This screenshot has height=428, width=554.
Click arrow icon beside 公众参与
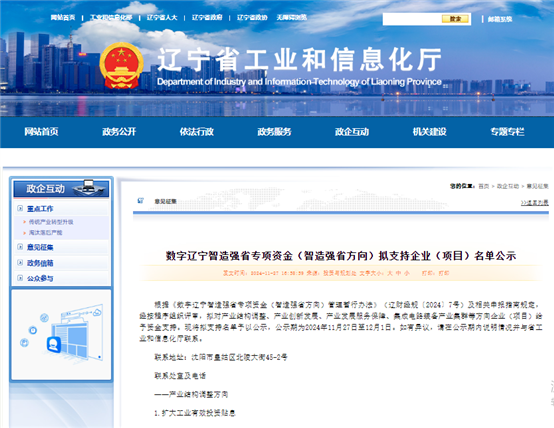(20, 278)
